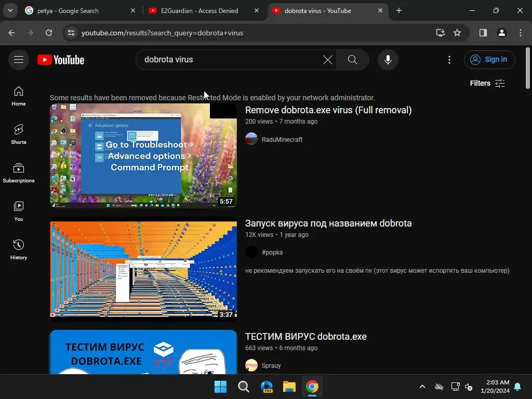Open File Explorer from taskbar
The image size is (532, 399).
[289, 387]
